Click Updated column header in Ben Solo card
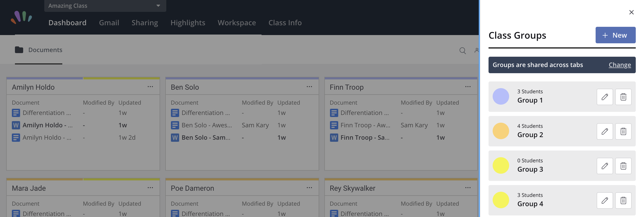The height and width of the screenshot is (217, 644). 289,103
